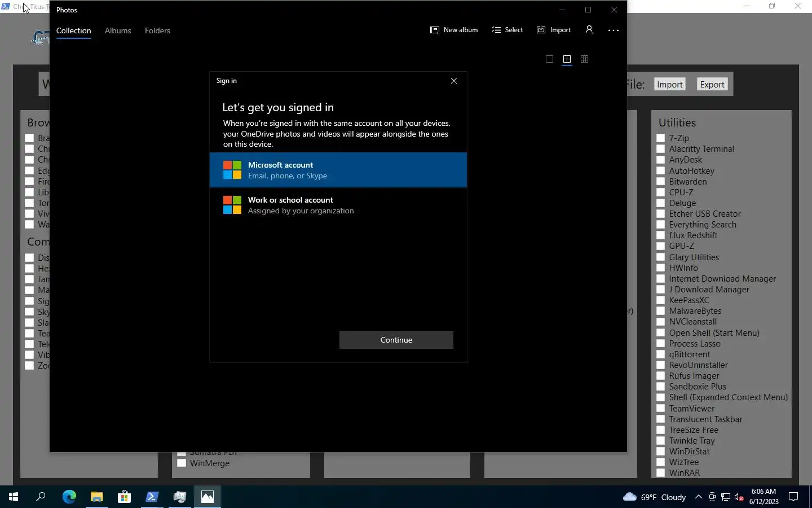Select the MalwareBytes checkbox
The image size is (812, 508).
click(660, 311)
